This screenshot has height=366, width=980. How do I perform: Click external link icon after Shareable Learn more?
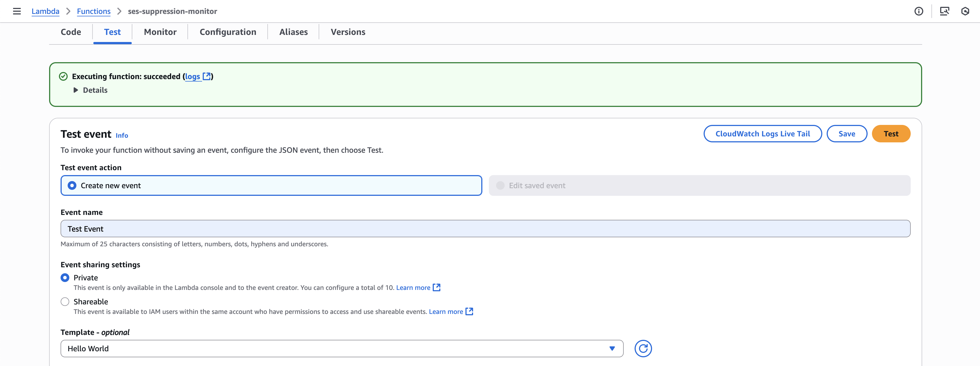tap(470, 312)
